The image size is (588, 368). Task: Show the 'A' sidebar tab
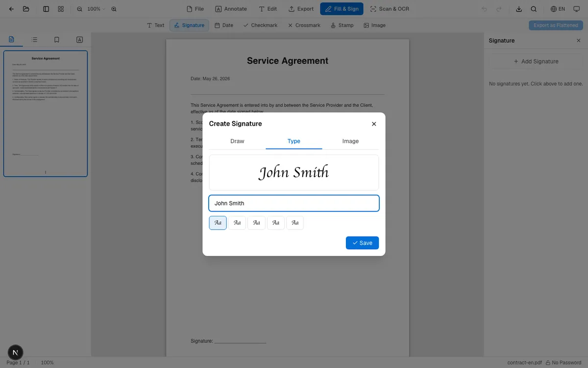tap(79, 40)
